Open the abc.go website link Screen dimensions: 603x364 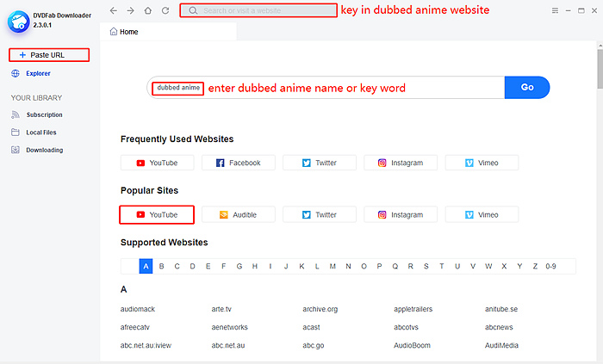314,345
